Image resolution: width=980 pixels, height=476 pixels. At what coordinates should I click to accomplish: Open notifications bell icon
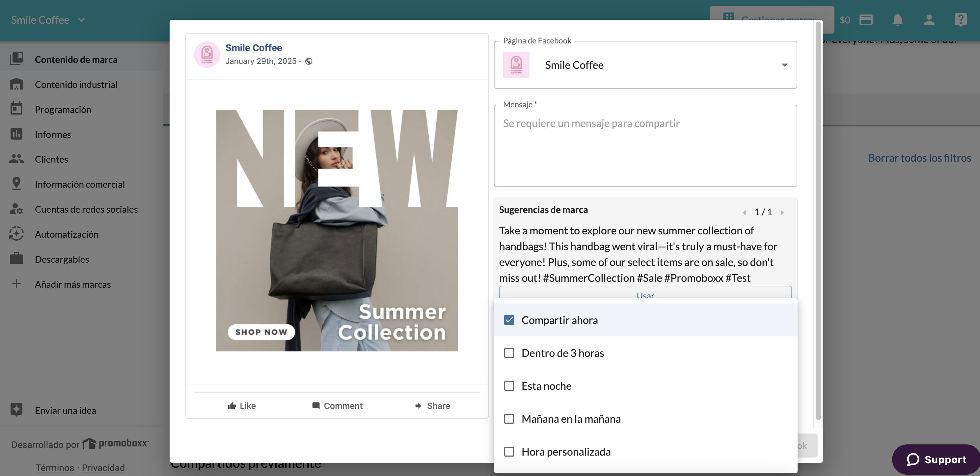(x=897, y=20)
